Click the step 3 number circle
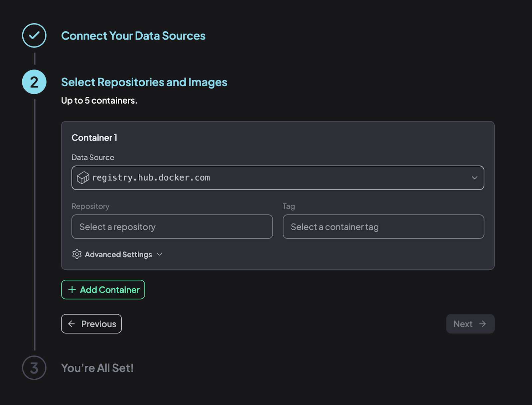 click(34, 368)
